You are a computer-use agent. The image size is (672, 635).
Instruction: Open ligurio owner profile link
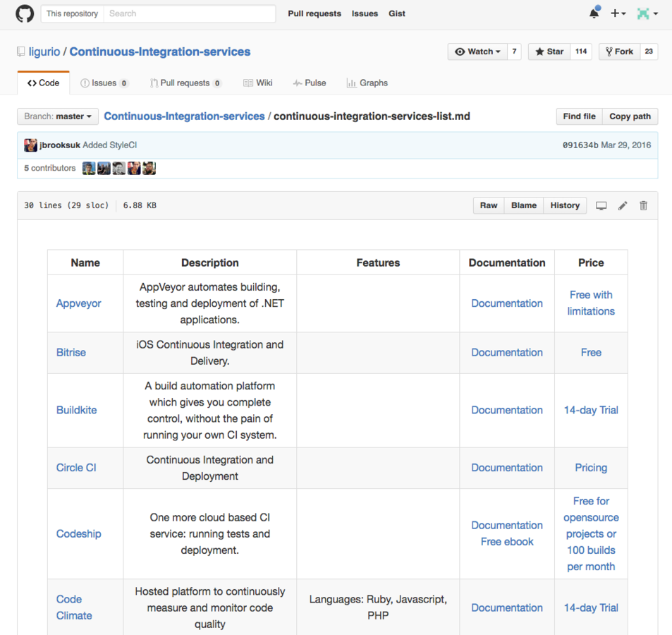coord(44,52)
